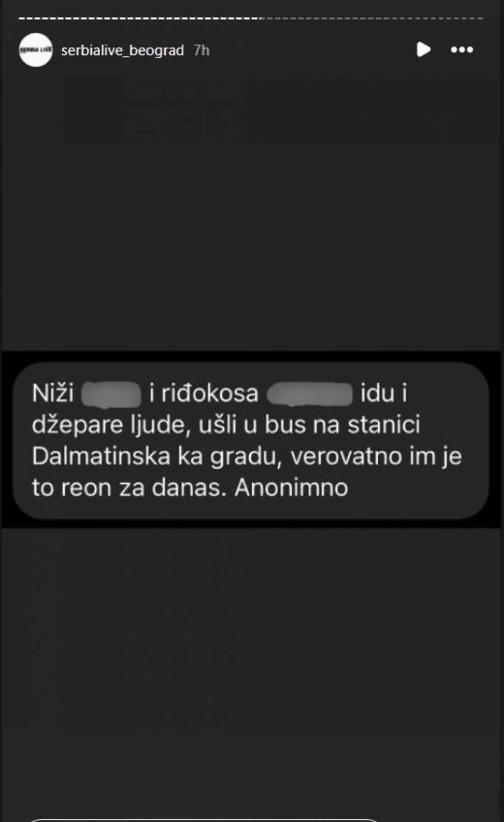Click the word džepare in the message
504x822 pixels.
[77, 426]
